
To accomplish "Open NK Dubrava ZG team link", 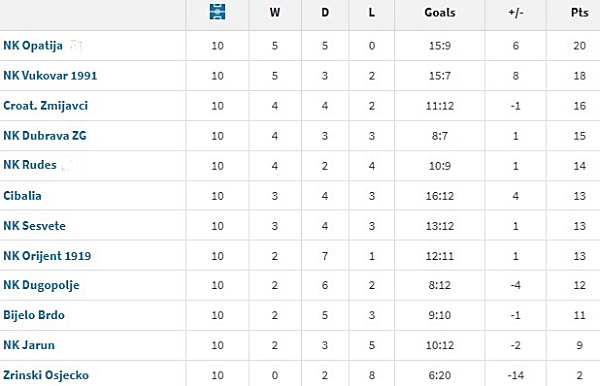I will pos(45,135).
